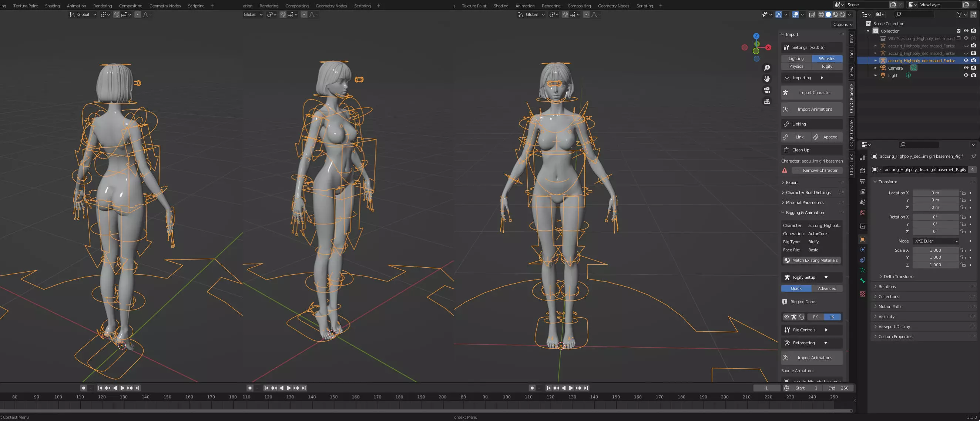The image size is (980, 421).
Task: Collapse Rigging & Animation section
Action: [812, 213]
